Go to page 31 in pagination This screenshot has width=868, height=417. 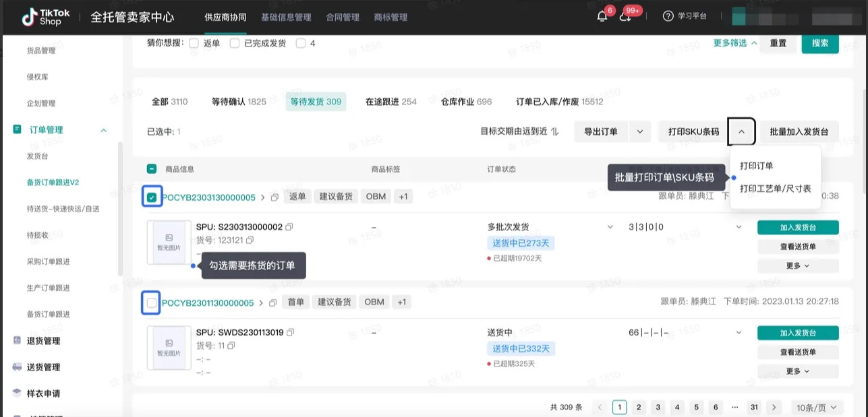[x=754, y=407]
